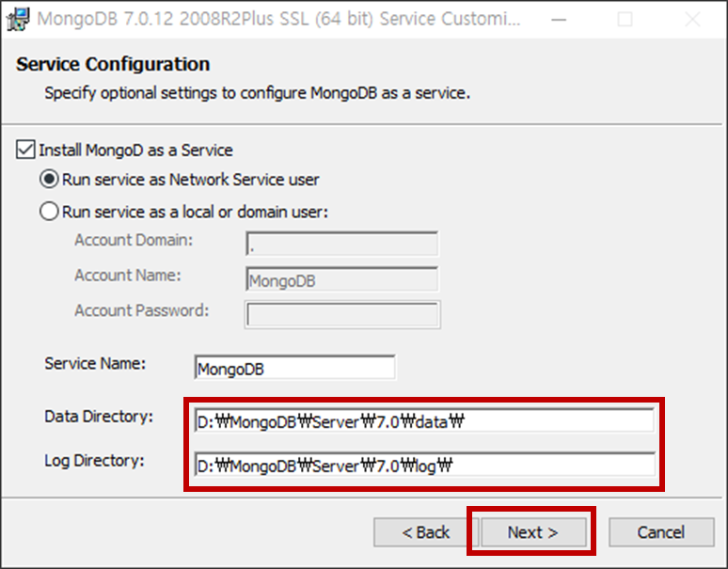Click the Account Domain field
This screenshot has height=569, width=728.
[342, 244]
